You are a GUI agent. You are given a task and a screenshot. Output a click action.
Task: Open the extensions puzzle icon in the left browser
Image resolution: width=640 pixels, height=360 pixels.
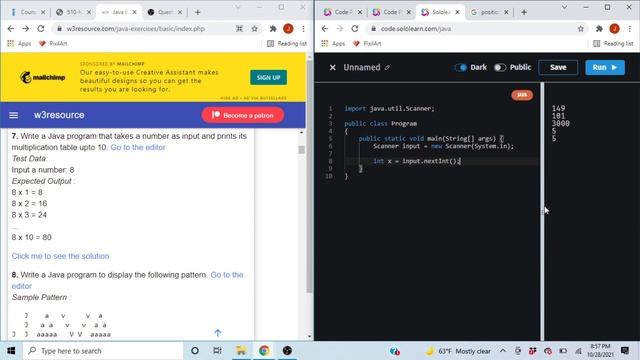tap(273, 29)
